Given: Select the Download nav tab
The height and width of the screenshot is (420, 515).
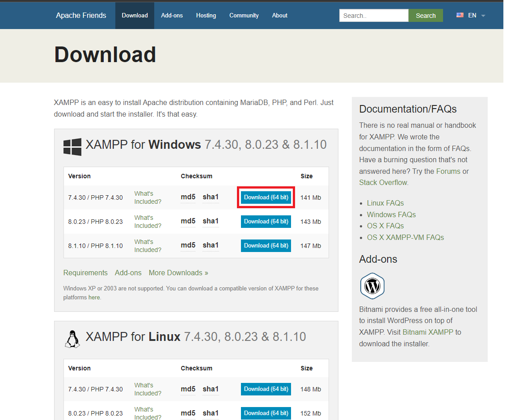Looking at the screenshot, I should point(135,16).
